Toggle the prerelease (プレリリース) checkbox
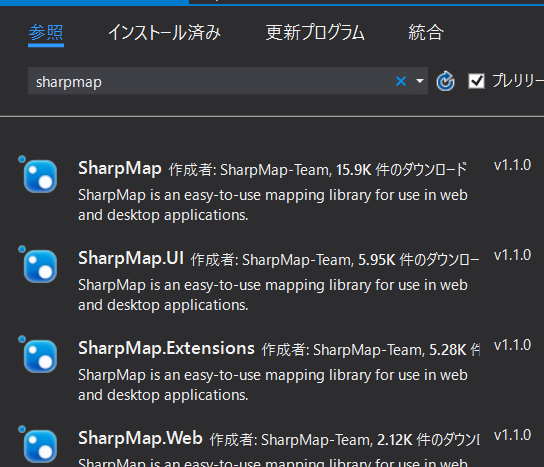 (x=476, y=81)
